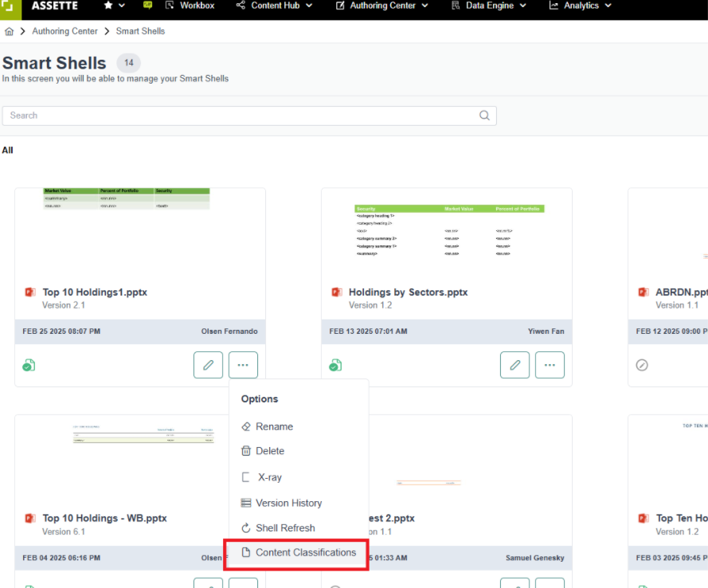This screenshot has height=588, width=708.
Task: Click the PowerPoint icon beside Top 10 Holdings - WB.pptx
Action: pyautogui.click(x=30, y=518)
